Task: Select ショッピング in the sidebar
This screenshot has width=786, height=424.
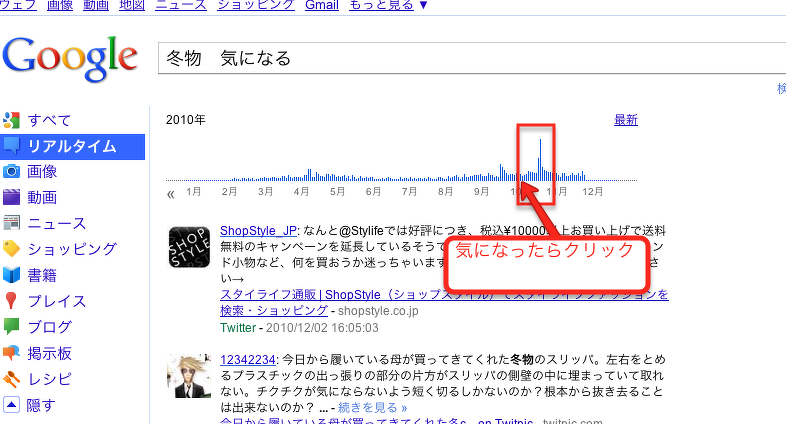Action: (72, 249)
